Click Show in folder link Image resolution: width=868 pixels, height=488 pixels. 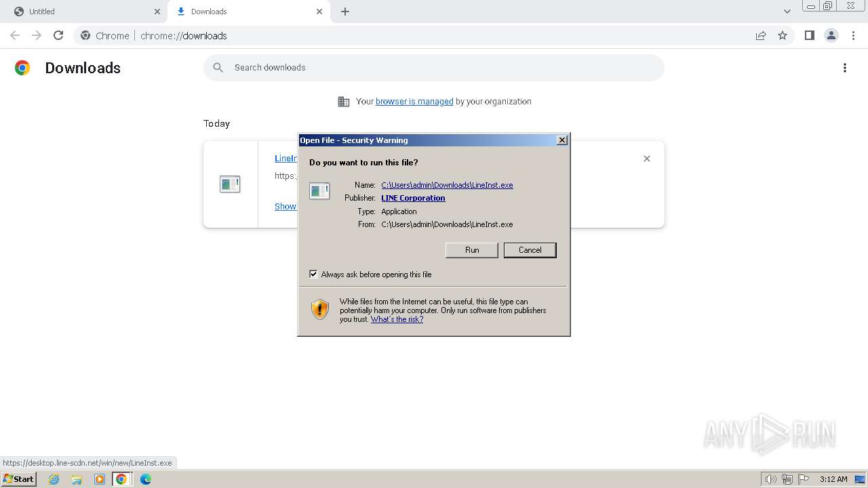(x=285, y=207)
